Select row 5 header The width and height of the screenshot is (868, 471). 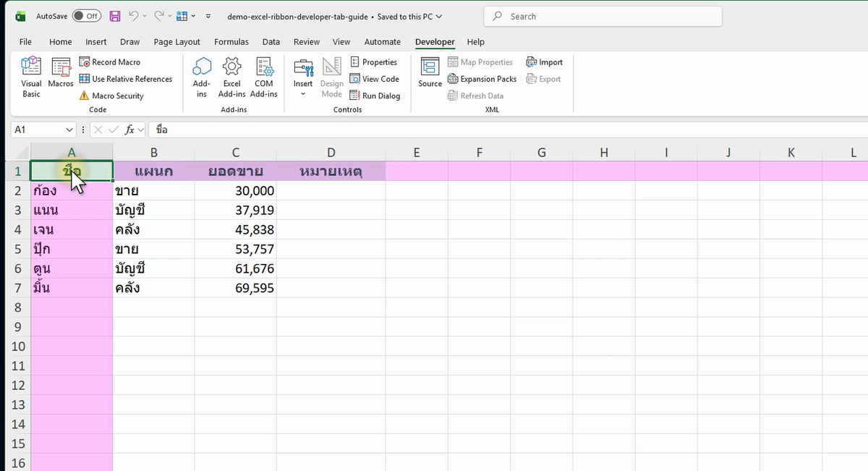[18, 250]
